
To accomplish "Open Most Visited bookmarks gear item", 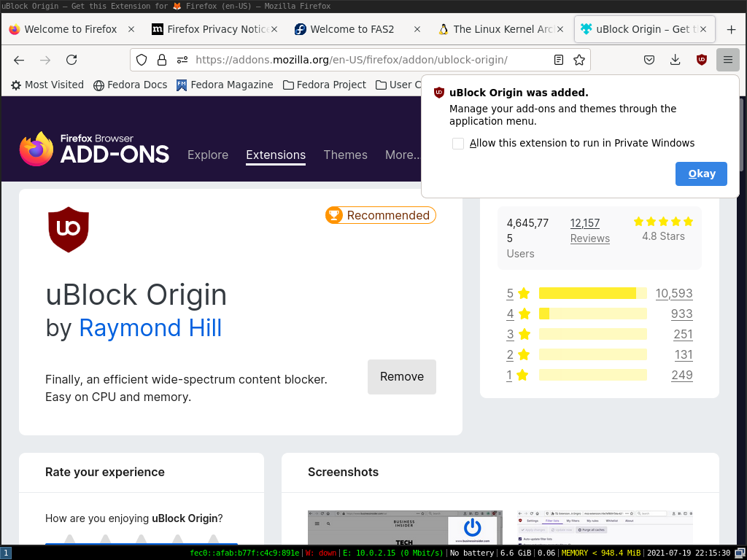I will (x=47, y=85).
